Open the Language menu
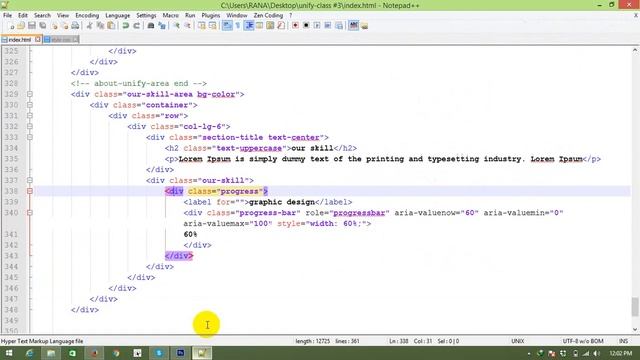The width and height of the screenshot is (640, 360). coord(118,16)
